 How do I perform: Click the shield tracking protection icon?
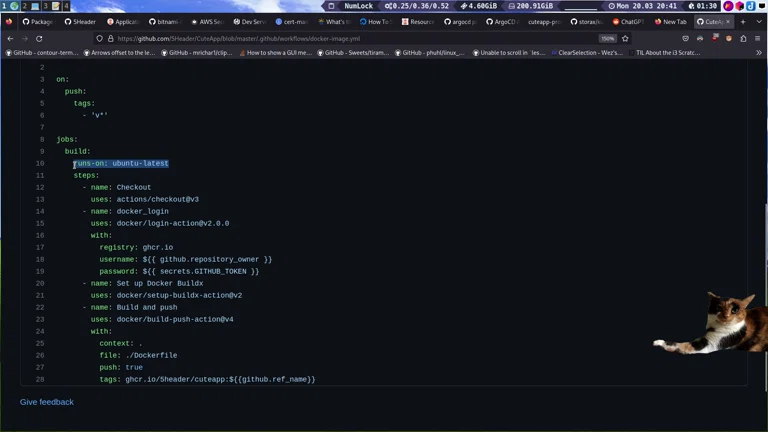99,39
